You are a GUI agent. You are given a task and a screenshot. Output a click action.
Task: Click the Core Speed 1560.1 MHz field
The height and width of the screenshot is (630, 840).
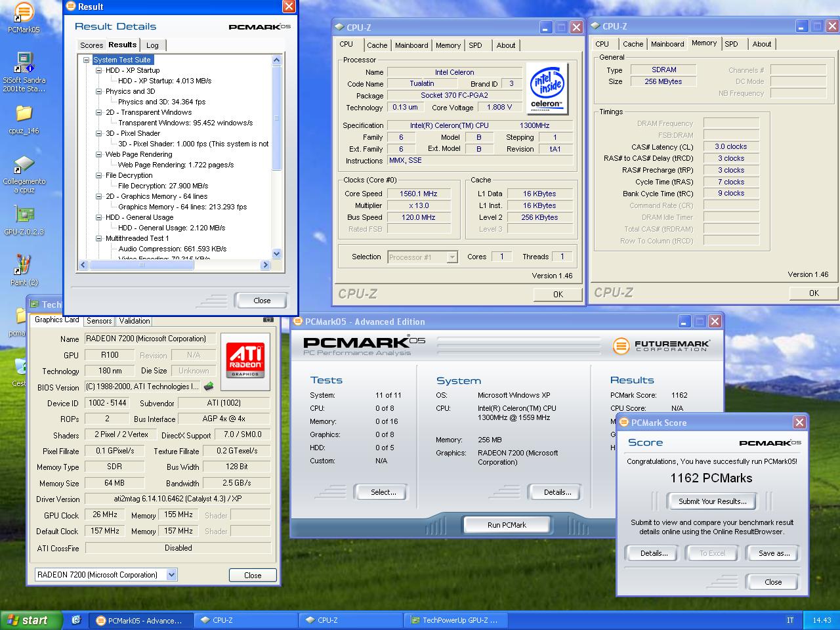(418, 194)
